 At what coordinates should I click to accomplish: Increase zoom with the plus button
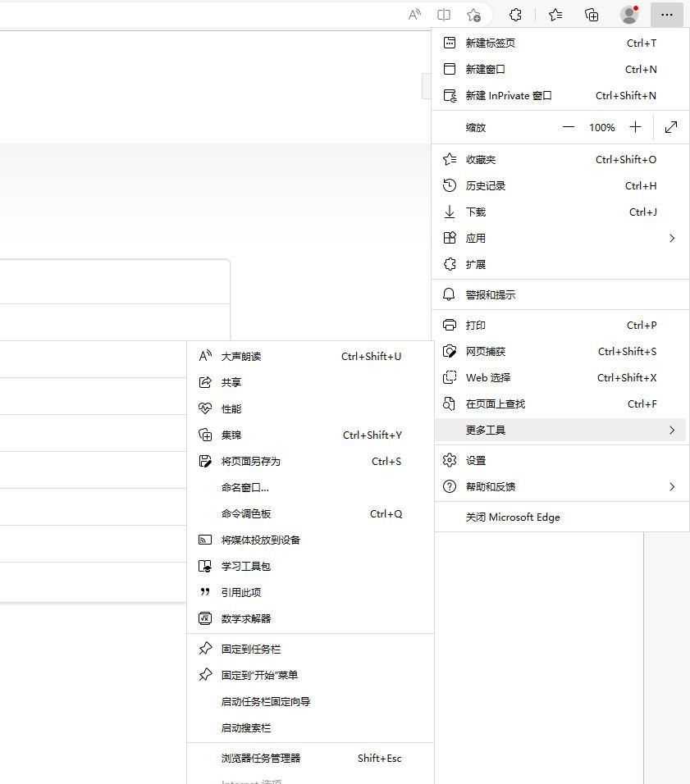pos(635,127)
